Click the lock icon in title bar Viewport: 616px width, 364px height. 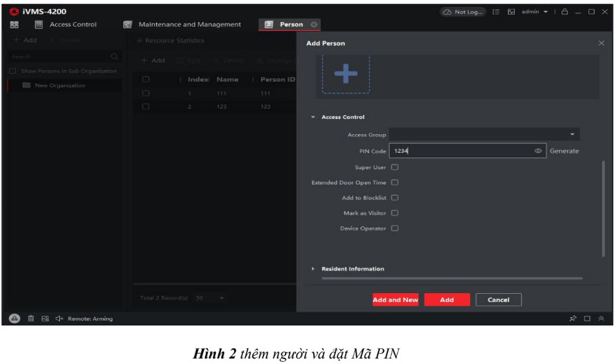click(x=564, y=12)
